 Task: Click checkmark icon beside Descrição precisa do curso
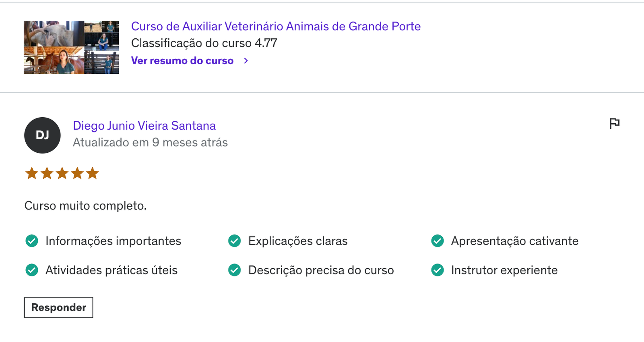coord(235,270)
